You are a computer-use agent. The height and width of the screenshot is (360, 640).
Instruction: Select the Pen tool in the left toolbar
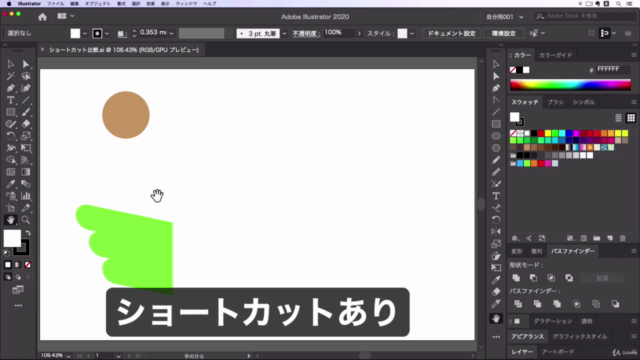pos(11,88)
